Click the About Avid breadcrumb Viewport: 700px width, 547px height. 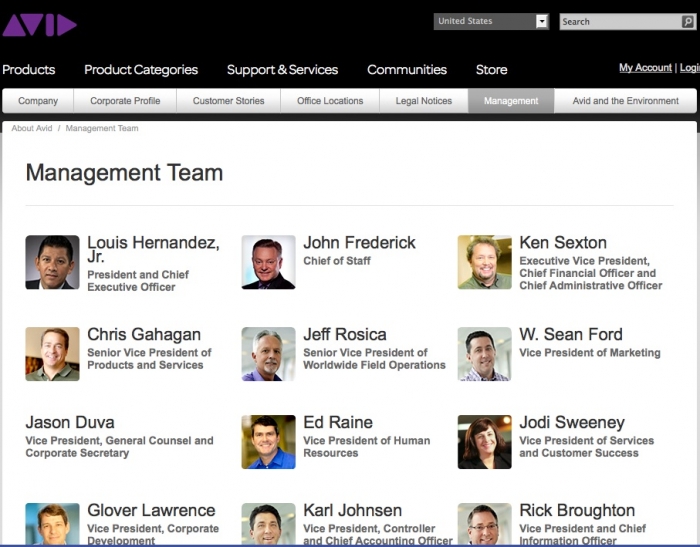point(32,128)
